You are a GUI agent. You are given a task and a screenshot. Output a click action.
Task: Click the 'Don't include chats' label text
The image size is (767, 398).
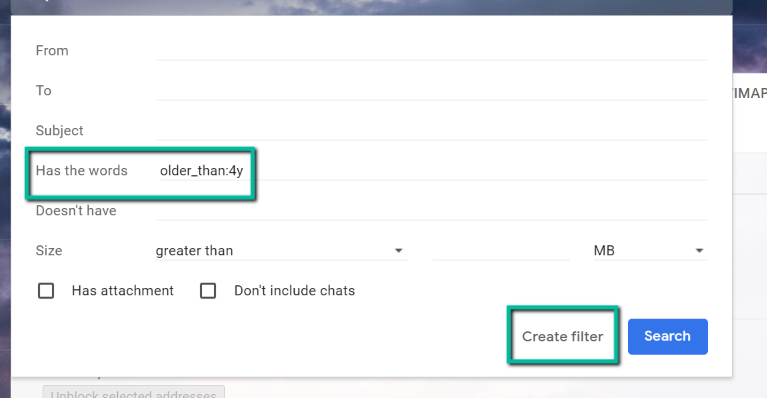(x=294, y=291)
